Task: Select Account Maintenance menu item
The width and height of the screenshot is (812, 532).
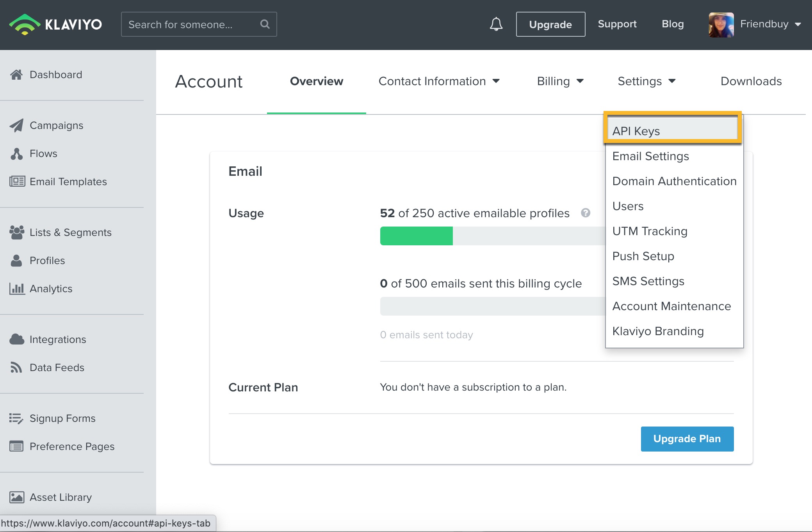Action: click(674, 306)
